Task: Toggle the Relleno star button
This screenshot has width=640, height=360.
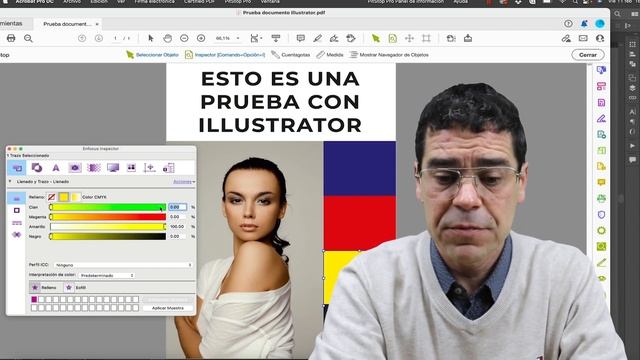Action: pos(35,288)
